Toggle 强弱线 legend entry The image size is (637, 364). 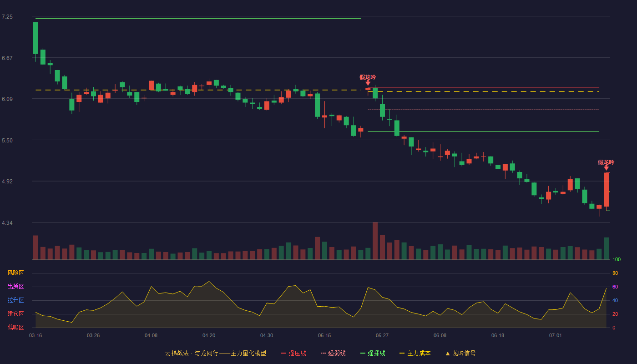coord(333,353)
